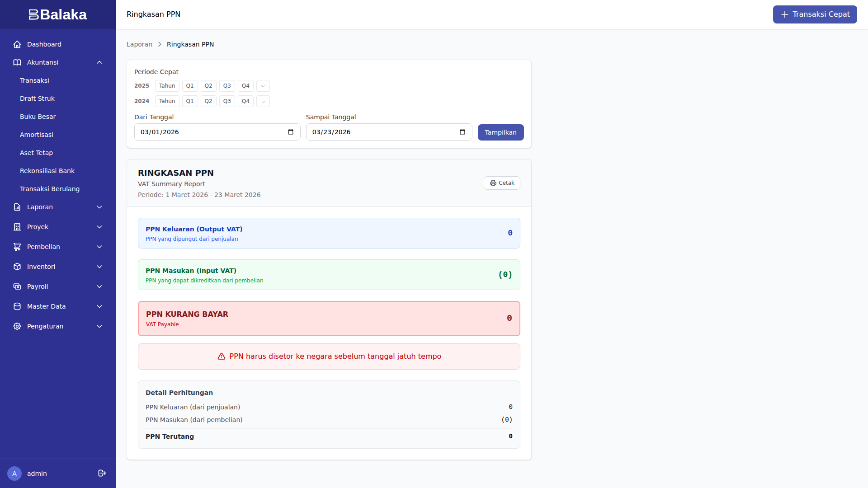Click the logout icon beside admin
Image resolution: width=868 pixels, height=488 pixels.
(x=102, y=473)
